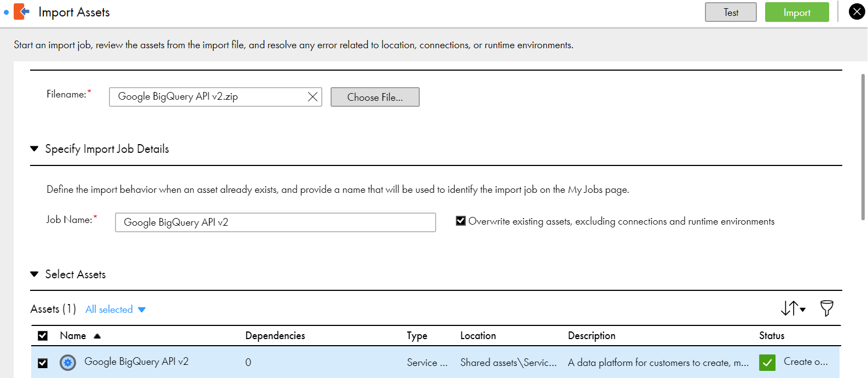The image size is (868, 378).
Task: Collapse Specify Import Job Details section
Action: point(34,149)
